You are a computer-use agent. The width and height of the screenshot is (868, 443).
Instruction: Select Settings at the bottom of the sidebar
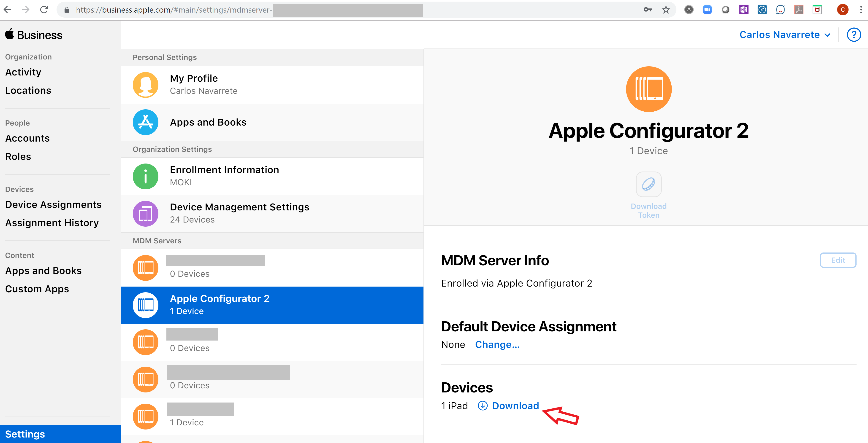tap(25, 434)
